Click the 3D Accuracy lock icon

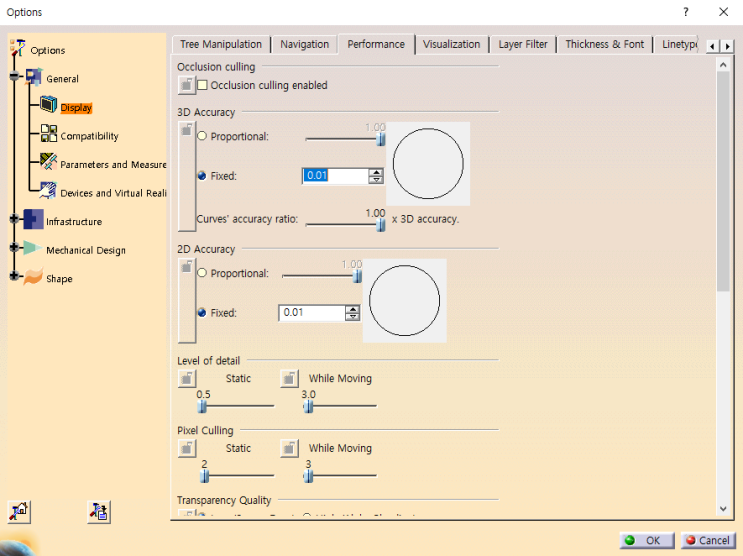pos(187,177)
